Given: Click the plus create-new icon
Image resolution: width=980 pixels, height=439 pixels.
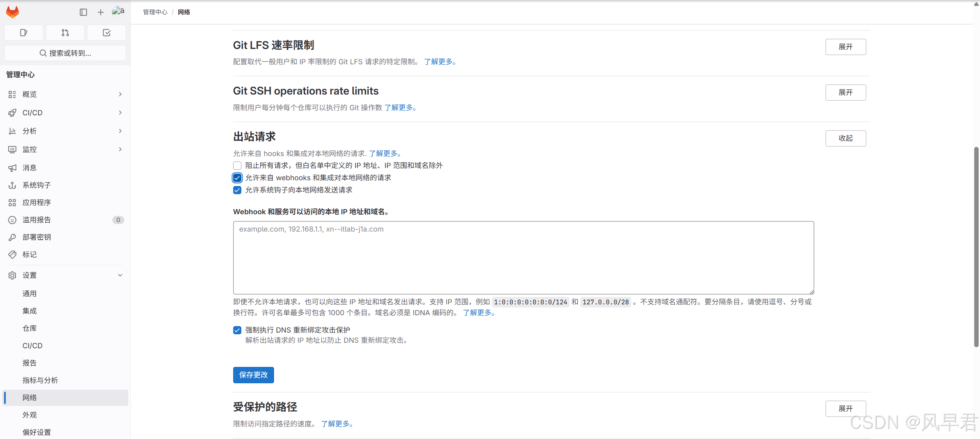Looking at the screenshot, I should 100,12.
